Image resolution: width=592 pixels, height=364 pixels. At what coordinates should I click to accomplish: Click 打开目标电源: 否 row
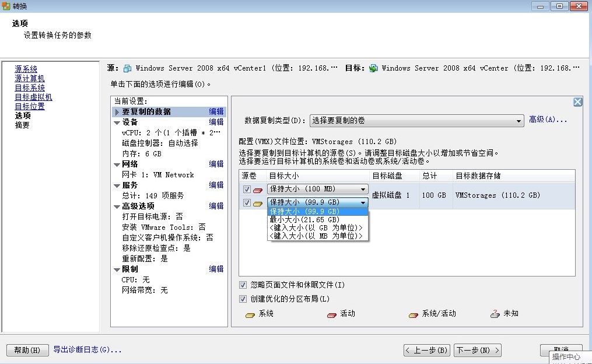pos(153,217)
